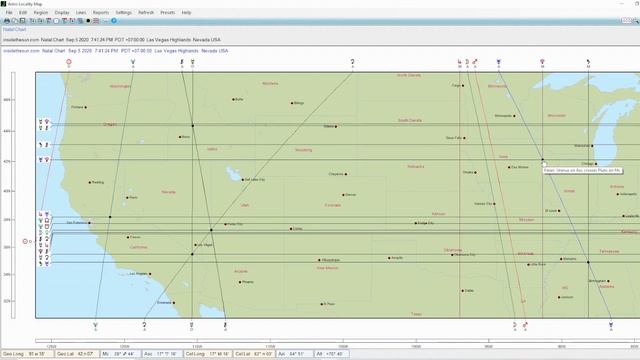
Task: Click the Cel Long status field
Action: (208, 354)
